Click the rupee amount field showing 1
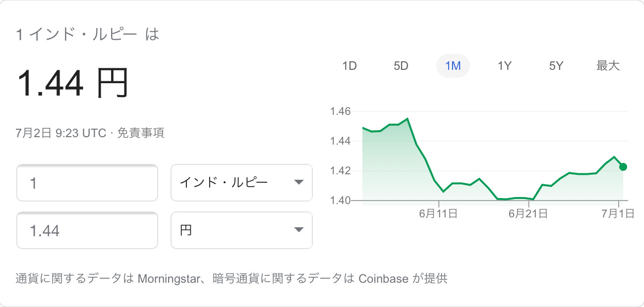 click(x=87, y=183)
